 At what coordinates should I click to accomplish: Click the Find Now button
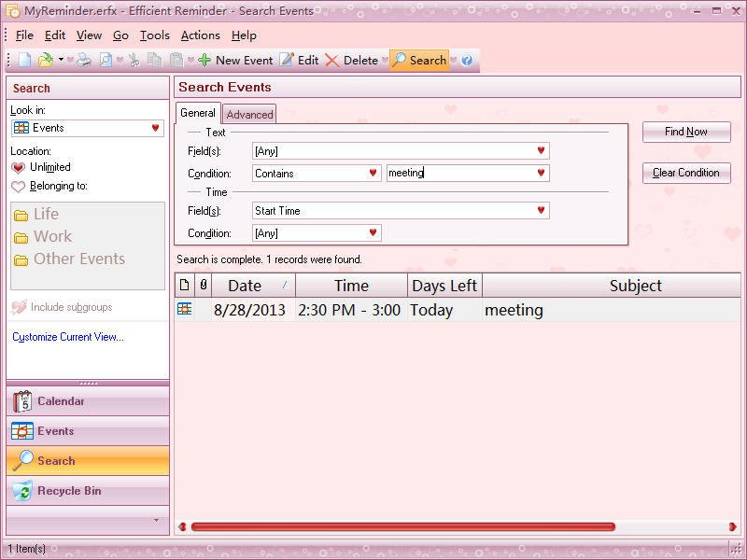pyautogui.click(x=685, y=132)
